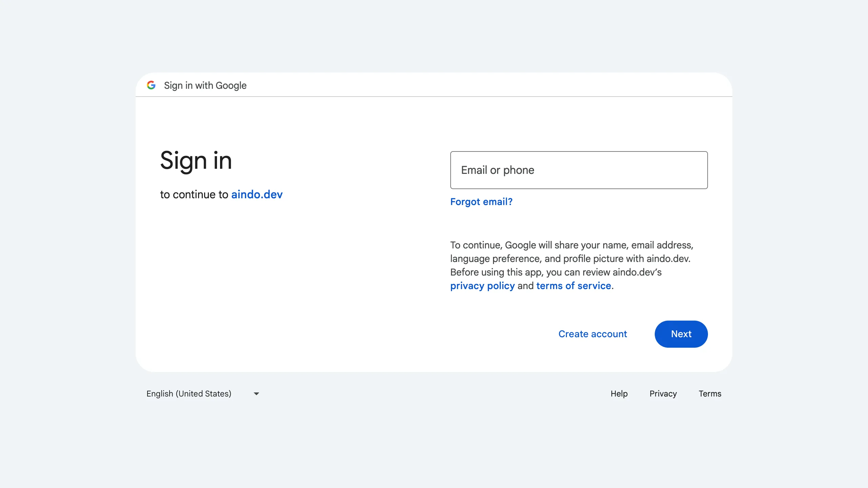Viewport: 868px width, 488px height.
Task: Click the 'Sign in with Google' header text
Action: click(205, 85)
